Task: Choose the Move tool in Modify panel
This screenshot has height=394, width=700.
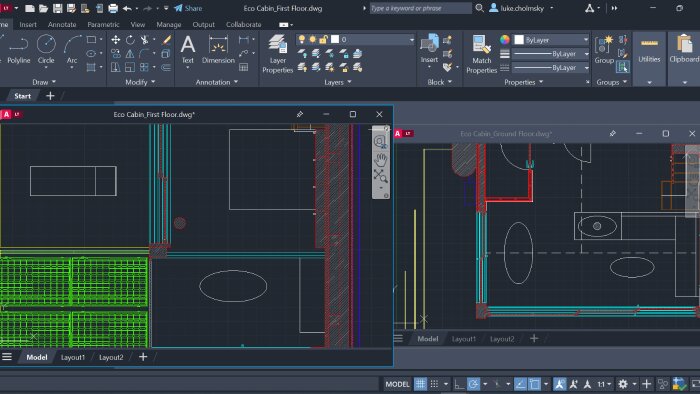Action: pyautogui.click(x=115, y=40)
